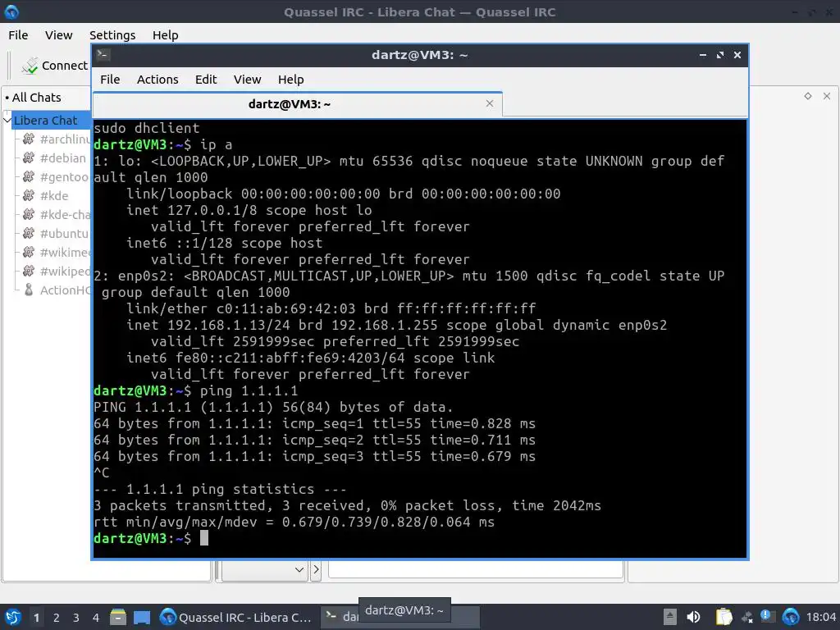Viewport: 840px width, 630px height.
Task: Switch to virtual desktop 3
Action: tap(76, 617)
